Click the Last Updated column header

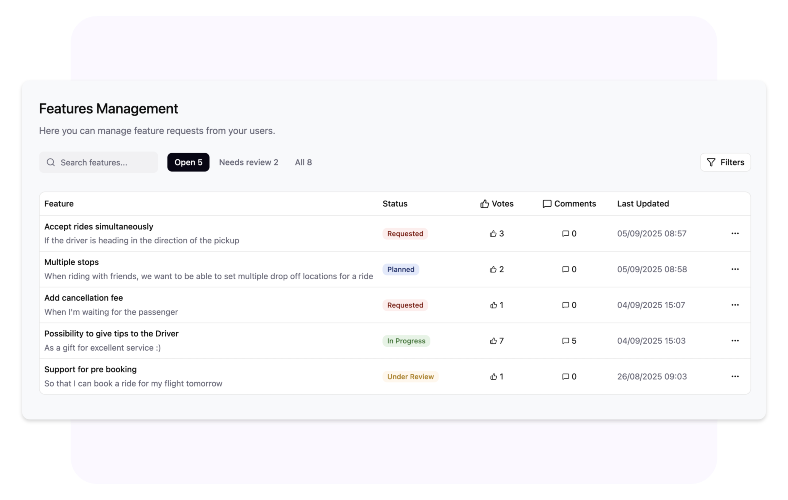(x=643, y=204)
